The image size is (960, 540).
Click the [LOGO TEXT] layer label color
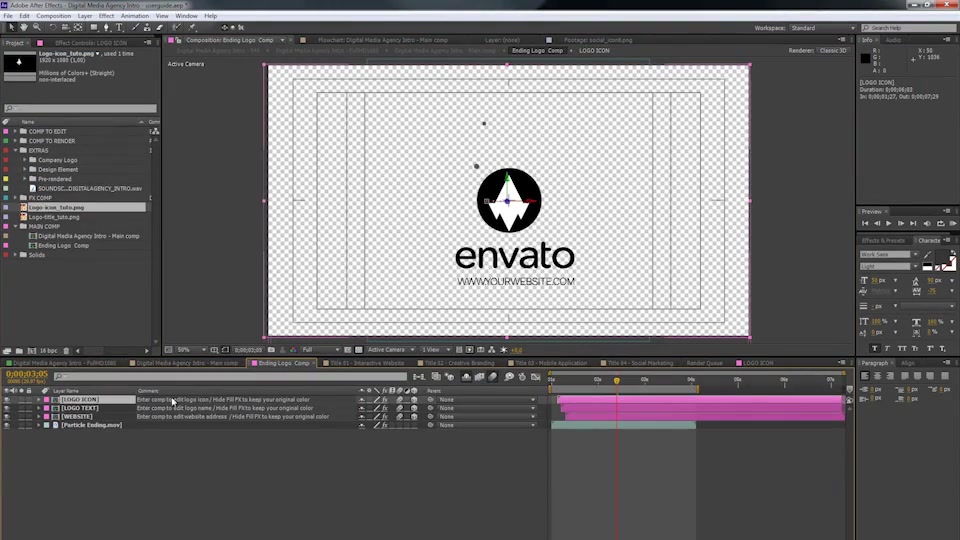coord(47,408)
